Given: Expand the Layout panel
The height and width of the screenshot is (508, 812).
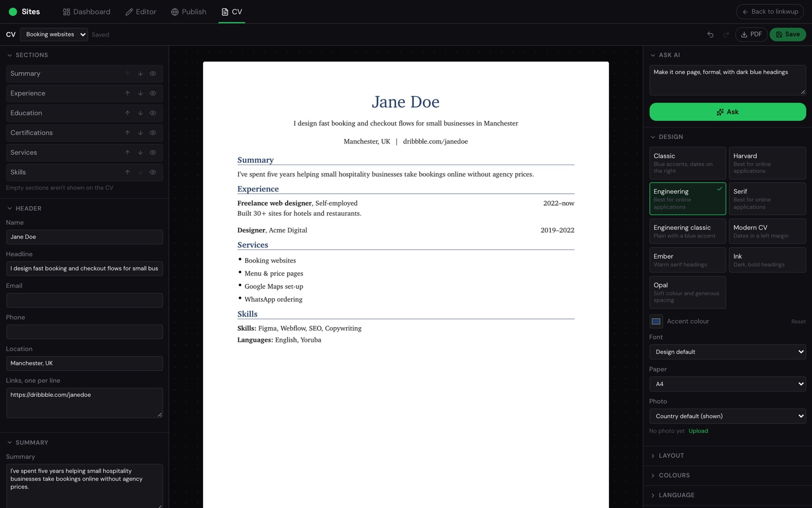Looking at the screenshot, I should 727,456.
